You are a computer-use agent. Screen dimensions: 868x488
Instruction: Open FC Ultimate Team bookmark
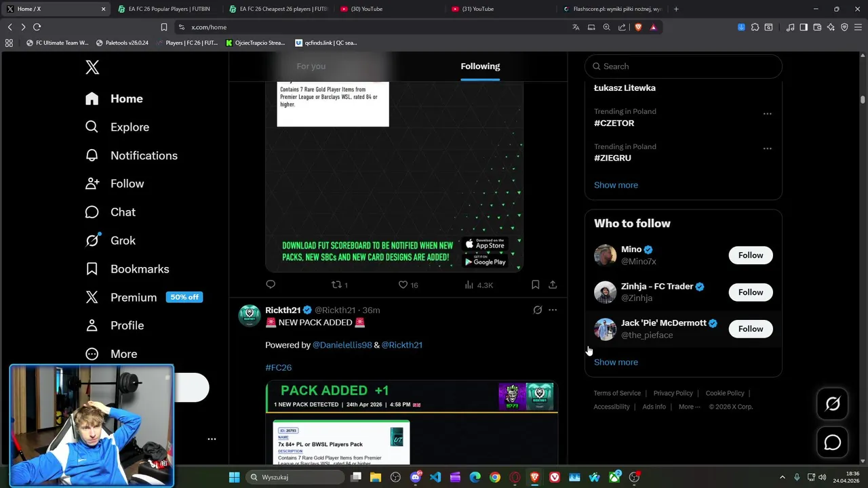point(57,43)
